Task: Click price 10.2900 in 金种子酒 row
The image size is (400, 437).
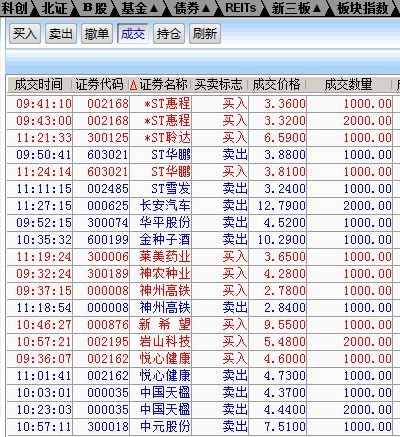Action: 281,240
